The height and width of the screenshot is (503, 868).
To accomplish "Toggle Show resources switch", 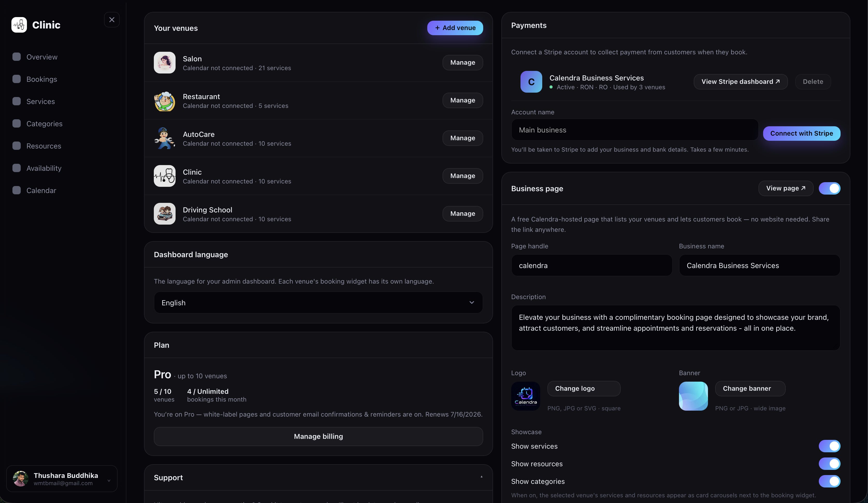I will tap(829, 464).
